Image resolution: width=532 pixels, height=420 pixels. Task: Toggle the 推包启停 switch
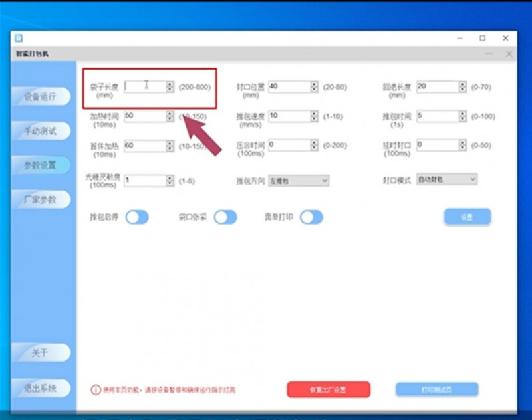[x=136, y=217]
